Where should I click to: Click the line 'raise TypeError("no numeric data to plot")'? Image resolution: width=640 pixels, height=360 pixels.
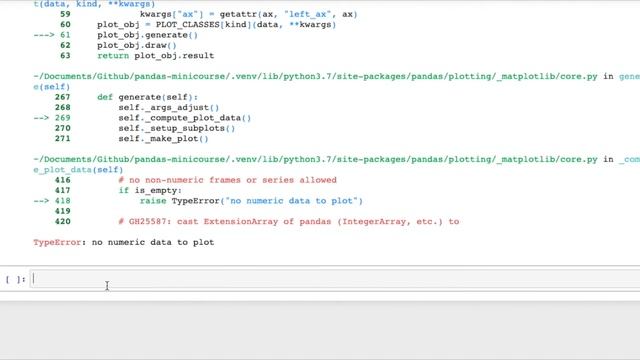click(x=251, y=201)
